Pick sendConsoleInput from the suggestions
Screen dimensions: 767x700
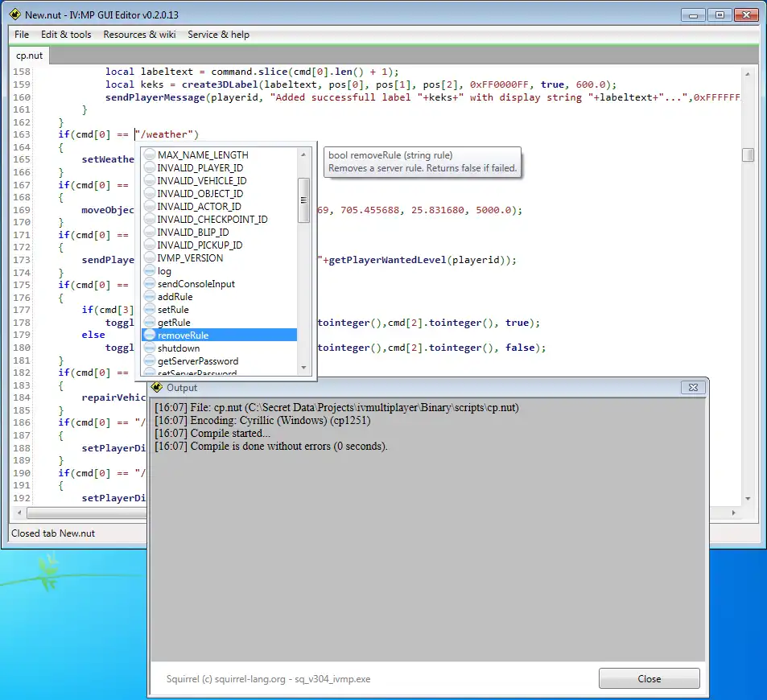tap(219, 284)
